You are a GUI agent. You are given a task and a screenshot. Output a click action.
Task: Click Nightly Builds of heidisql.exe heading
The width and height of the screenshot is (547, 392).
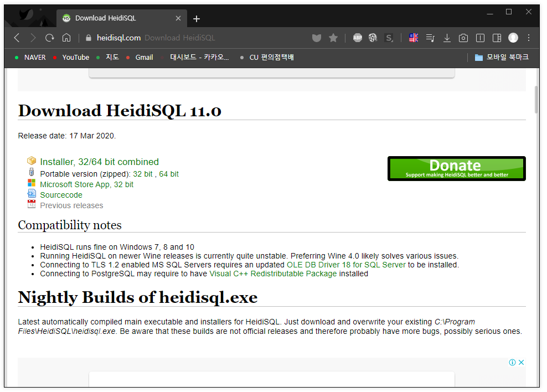[138, 297]
